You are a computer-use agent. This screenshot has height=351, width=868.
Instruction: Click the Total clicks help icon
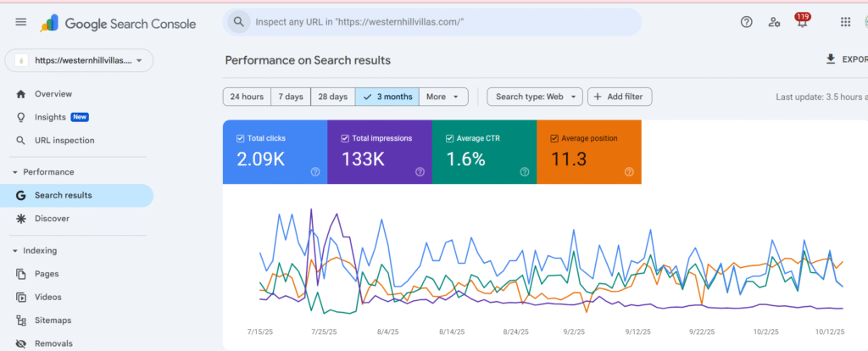pos(315,171)
